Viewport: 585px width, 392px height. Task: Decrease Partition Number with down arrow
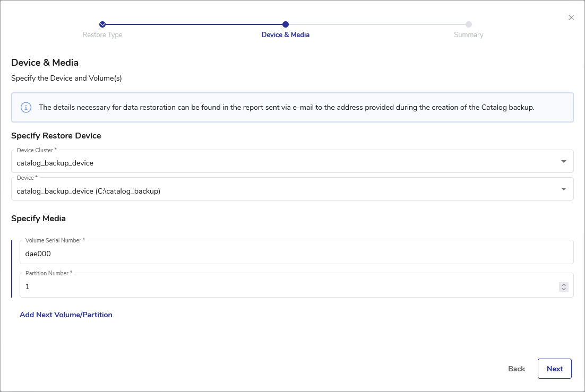[x=564, y=289]
